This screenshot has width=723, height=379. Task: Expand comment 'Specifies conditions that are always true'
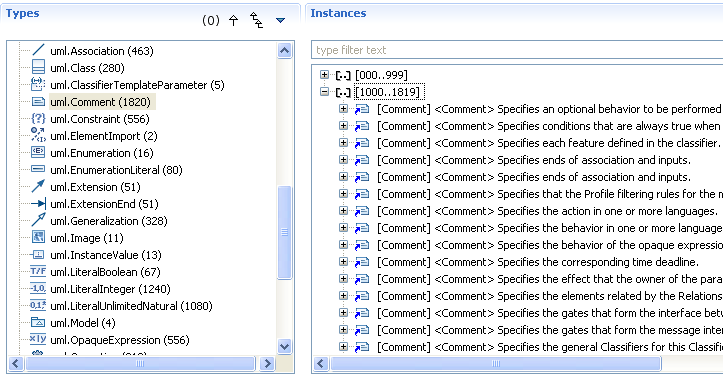343,126
